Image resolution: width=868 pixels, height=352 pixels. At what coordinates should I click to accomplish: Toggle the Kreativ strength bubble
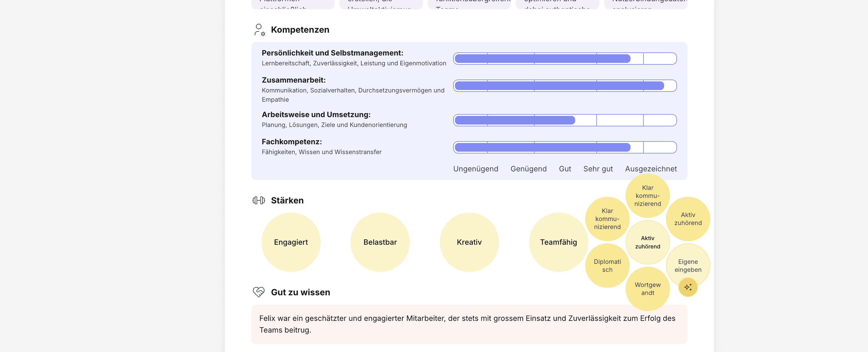[469, 242]
